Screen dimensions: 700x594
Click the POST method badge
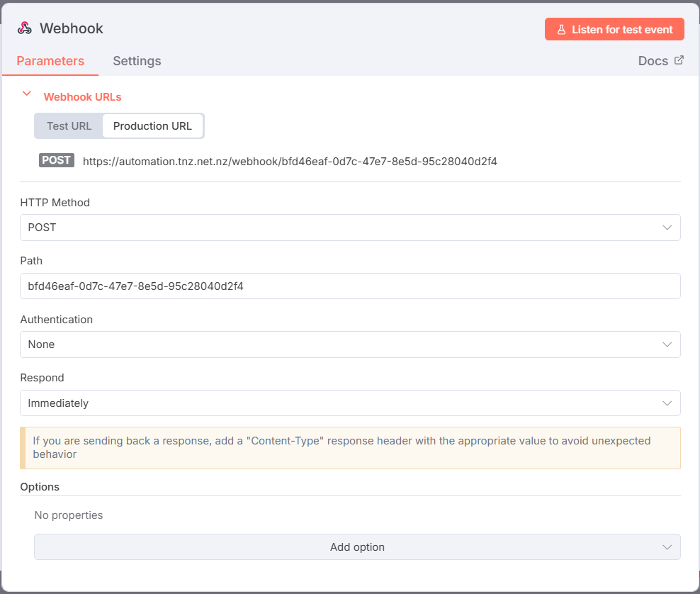click(57, 160)
